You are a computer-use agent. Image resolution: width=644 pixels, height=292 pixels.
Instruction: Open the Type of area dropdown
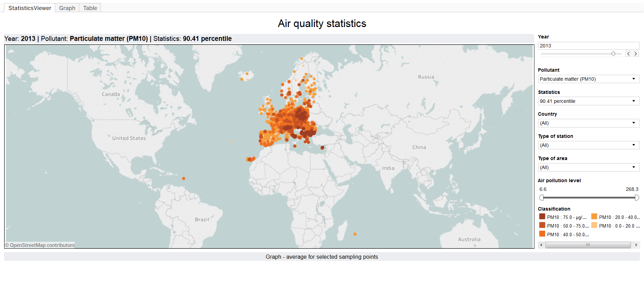point(589,167)
